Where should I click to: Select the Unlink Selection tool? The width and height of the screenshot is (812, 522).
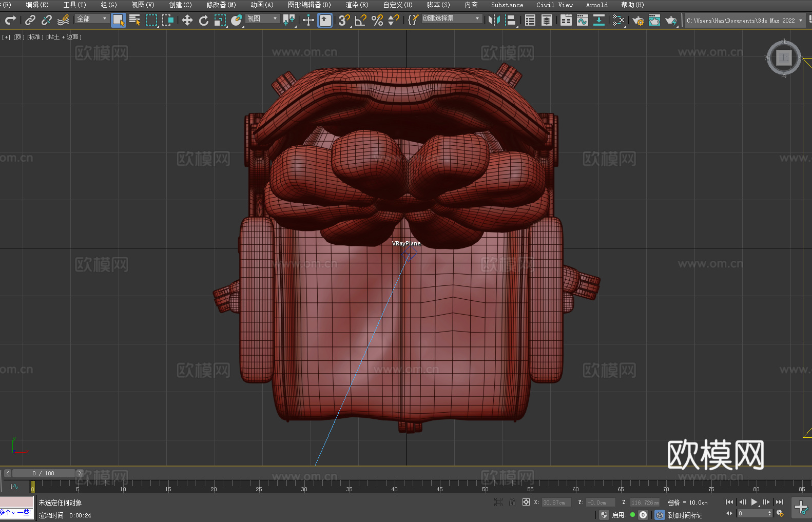click(47, 20)
